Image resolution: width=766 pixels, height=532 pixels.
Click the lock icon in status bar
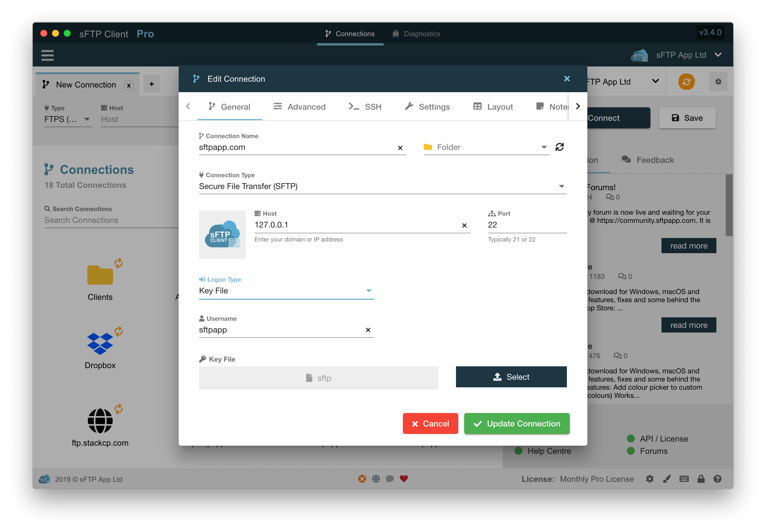[x=701, y=479]
